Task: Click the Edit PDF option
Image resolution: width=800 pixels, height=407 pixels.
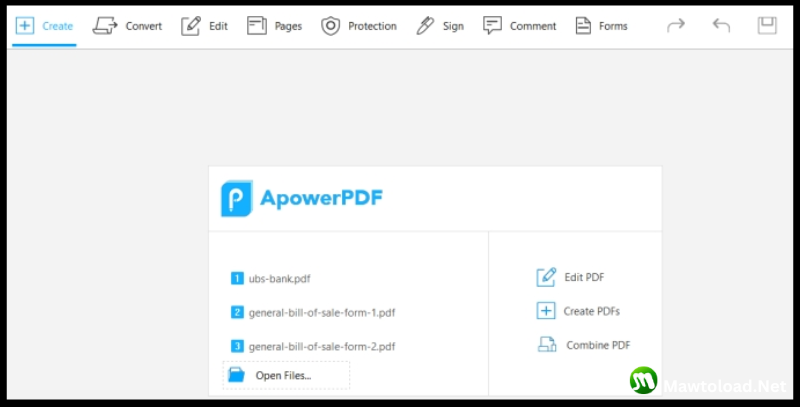Action: pos(570,277)
